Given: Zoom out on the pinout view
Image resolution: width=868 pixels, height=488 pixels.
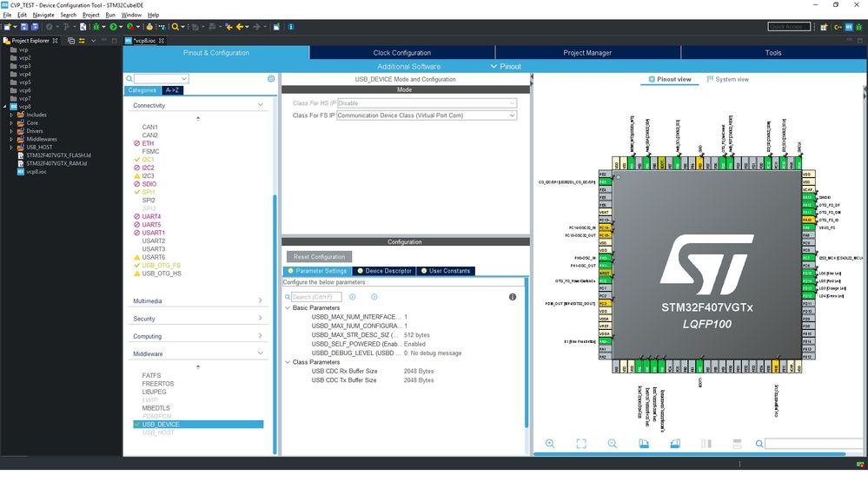Looking at the screenshot, I should [613, 444].
